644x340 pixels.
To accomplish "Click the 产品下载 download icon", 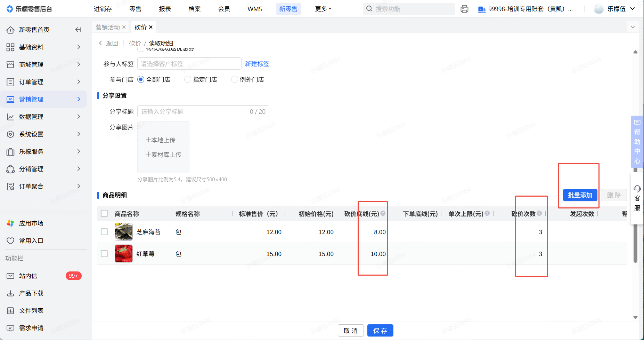I will [x=10, y=293].
